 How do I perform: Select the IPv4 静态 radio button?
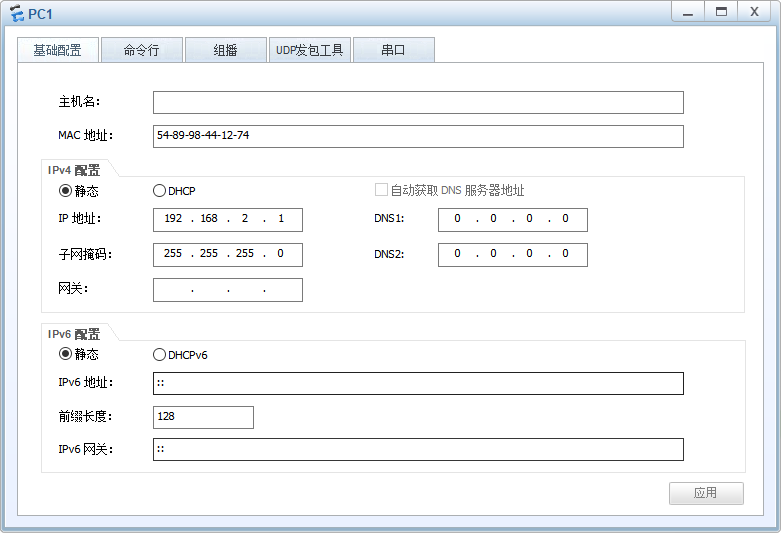(65, 191)
